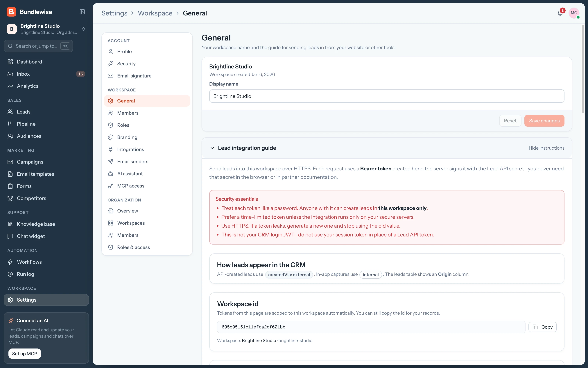The image size is (588, 368).
Task: Open the Chat widget page
Action: coord(46,236)
